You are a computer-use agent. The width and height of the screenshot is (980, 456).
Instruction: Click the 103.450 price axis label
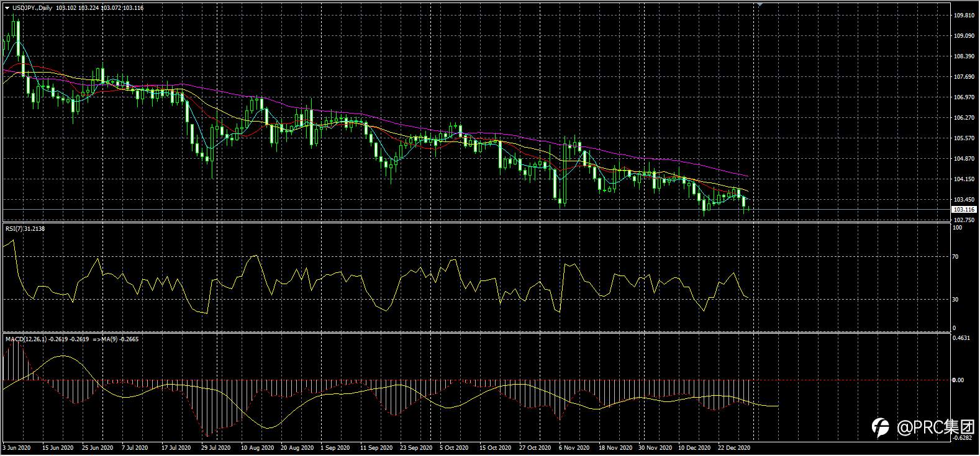click(963, 200)
